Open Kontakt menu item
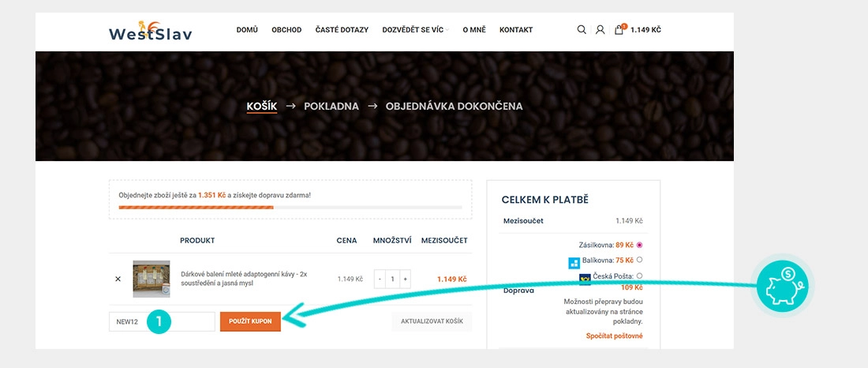Viewport: 868px width, 368px height. click(516, 30)
